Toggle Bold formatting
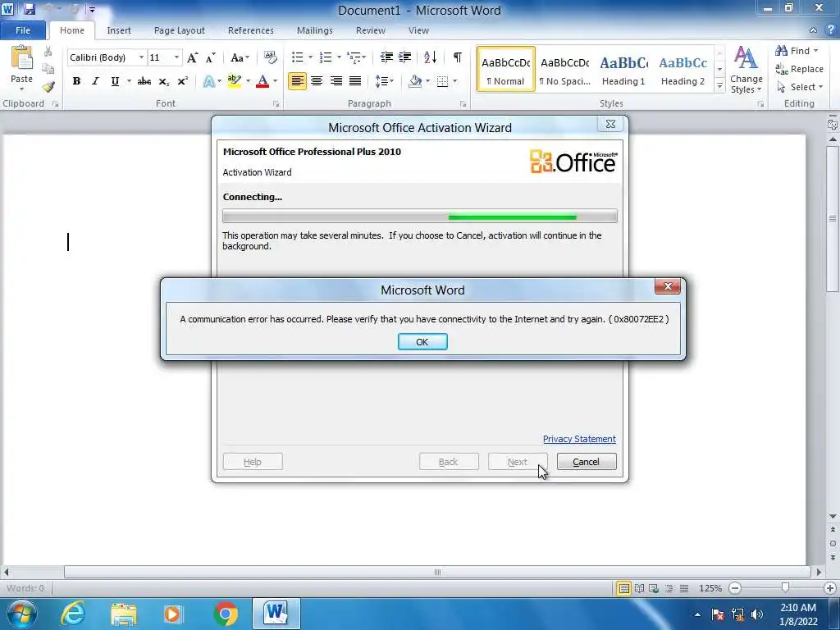The height and width of the screenshot is (630, 840). [76, 81]
